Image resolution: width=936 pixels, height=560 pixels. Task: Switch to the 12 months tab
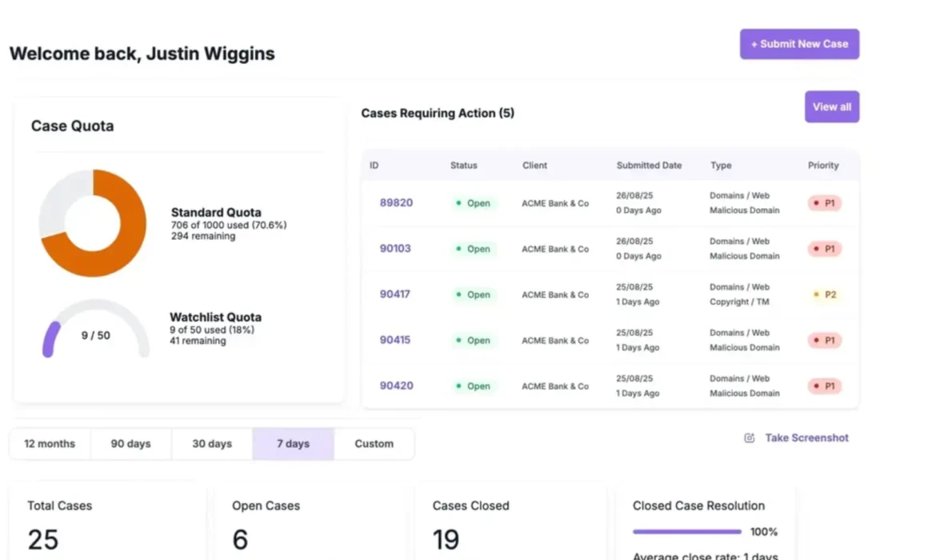[x=50, y=443]
